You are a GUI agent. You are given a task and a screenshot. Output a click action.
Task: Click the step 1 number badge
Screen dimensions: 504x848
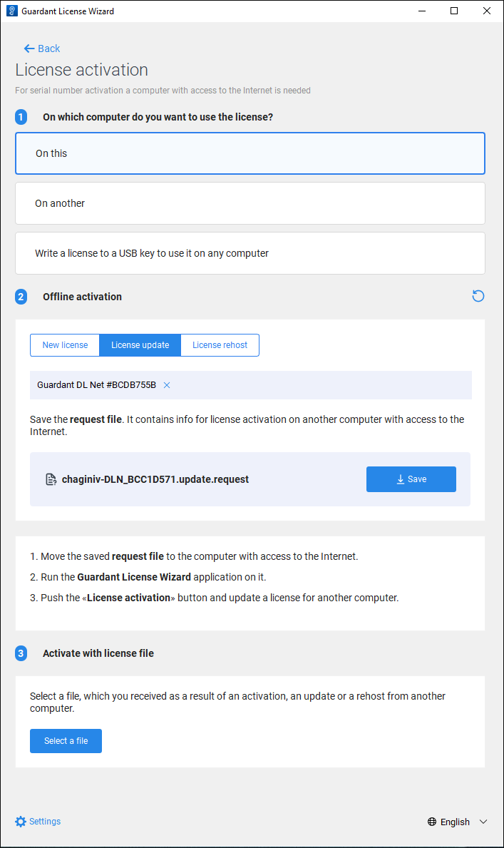pyautogui.click(x=21, y=117)
